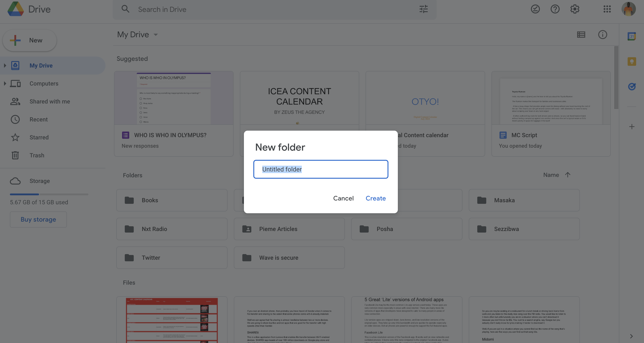Select the Starred section in sidebar

[39, 137]
